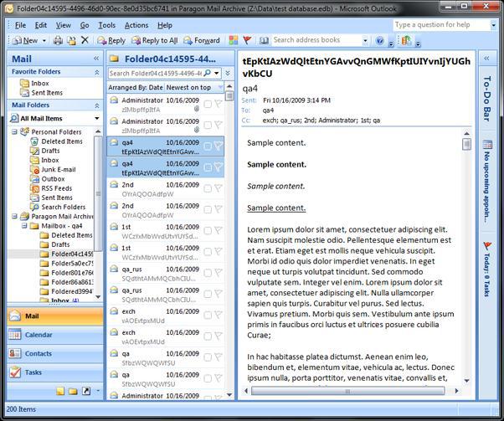Delete message with the X icon
The height and width of the screenshot is (421, 504).
point(85,40)
